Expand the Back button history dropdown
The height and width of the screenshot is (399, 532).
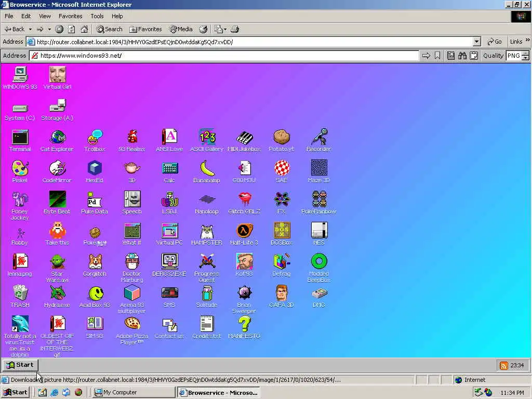coord(30,29)
